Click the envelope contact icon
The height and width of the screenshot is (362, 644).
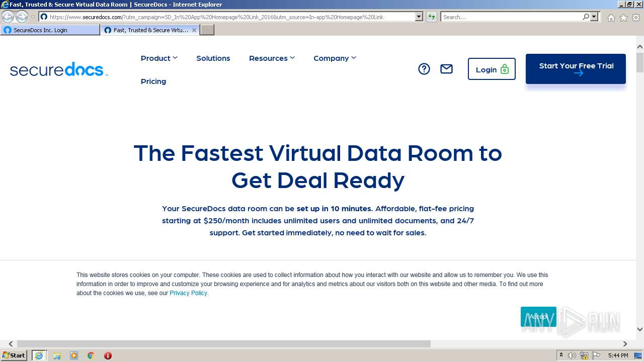pos(446,69)
